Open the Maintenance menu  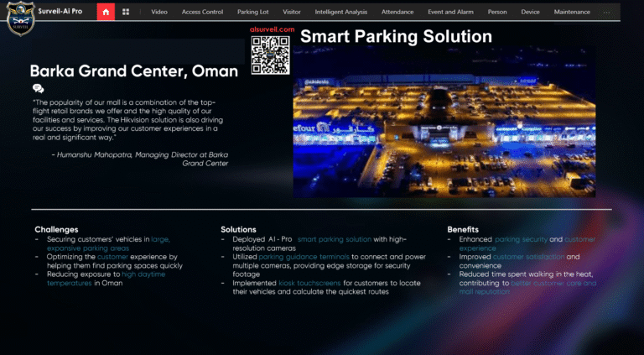click(x=572, y=12)
